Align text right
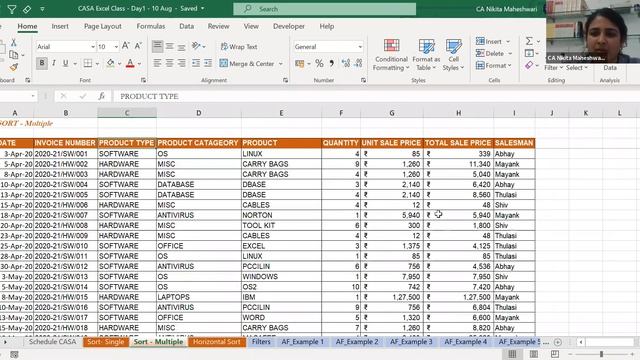 pyautogui.click(x=181, y=63)
